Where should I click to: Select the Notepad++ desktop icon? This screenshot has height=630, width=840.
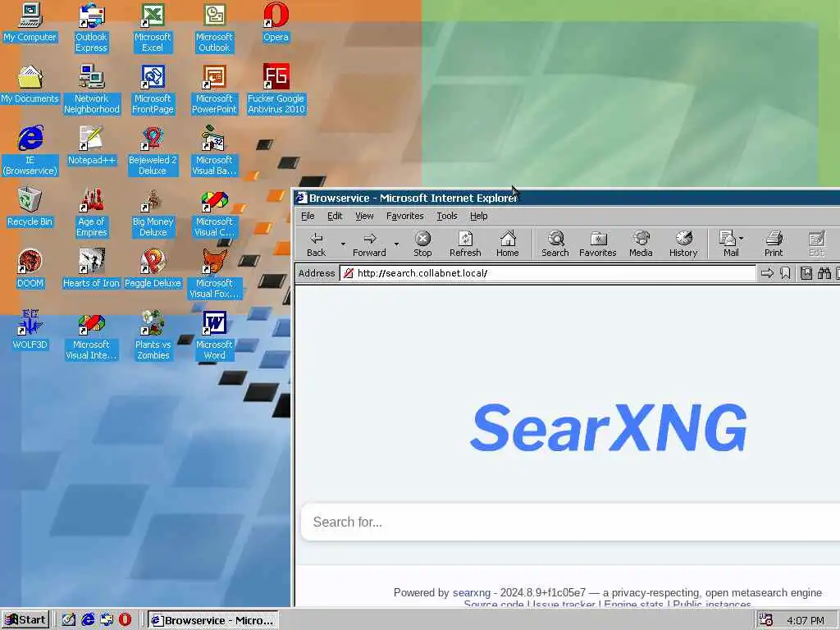pyautogui.click(x=92, y=146)
